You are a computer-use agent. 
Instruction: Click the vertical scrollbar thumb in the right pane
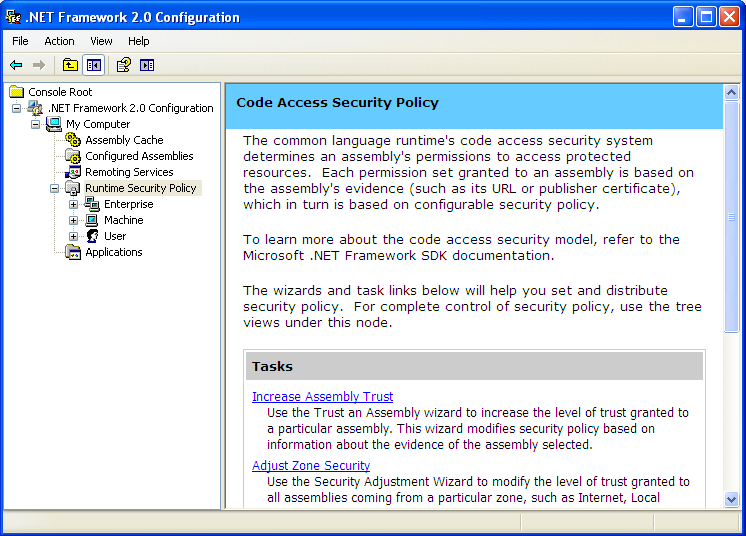(731, 217)
